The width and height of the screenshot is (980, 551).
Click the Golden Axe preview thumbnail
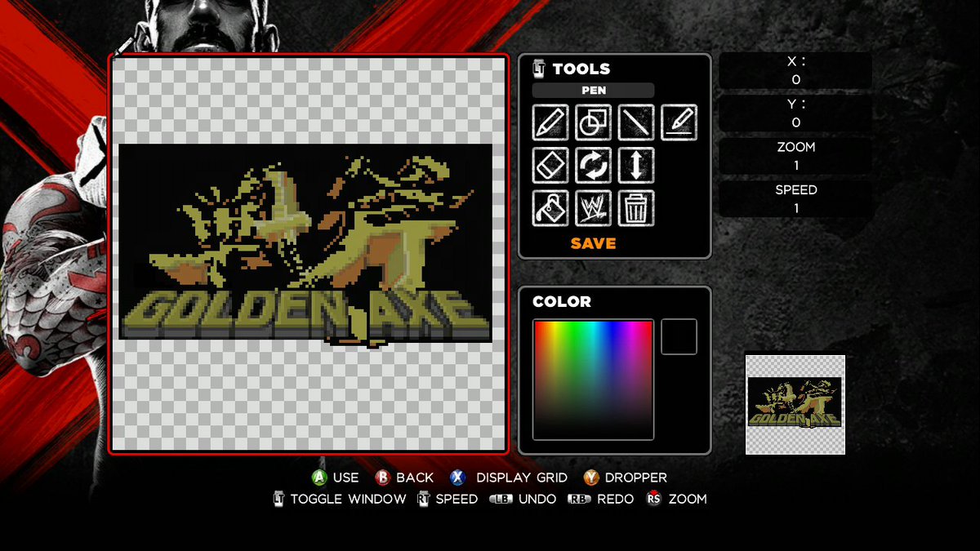pyautogui.click(x=795, y=404)
